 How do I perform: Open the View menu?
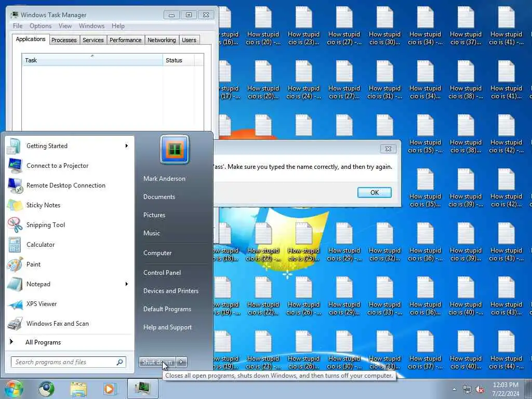tap(65, 26)
